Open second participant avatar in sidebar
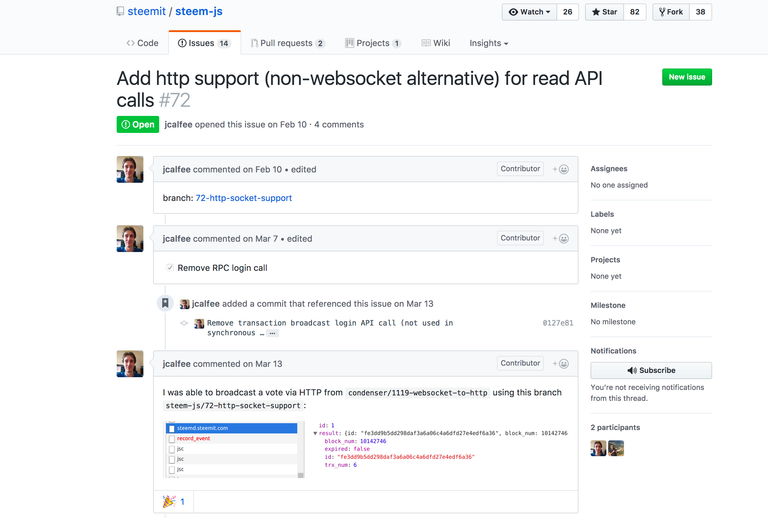The height and width of the screenshot is (518, 768). [616, 448]
